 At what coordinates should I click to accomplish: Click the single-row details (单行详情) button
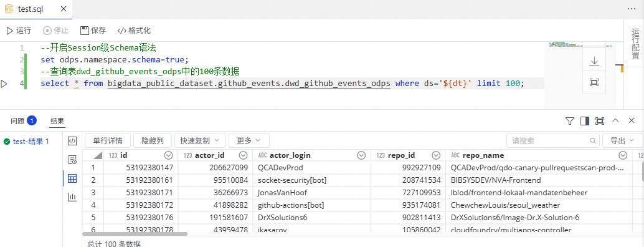(x=108, y=140)
